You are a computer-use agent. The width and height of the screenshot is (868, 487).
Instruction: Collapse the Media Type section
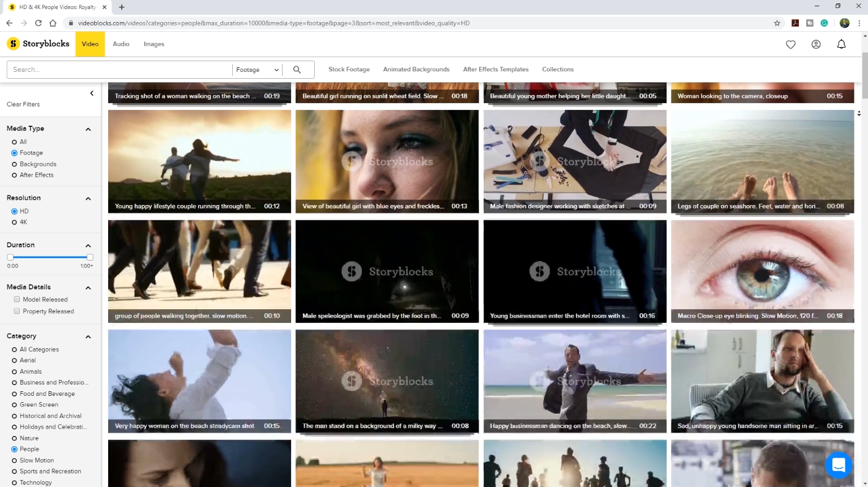88,129
